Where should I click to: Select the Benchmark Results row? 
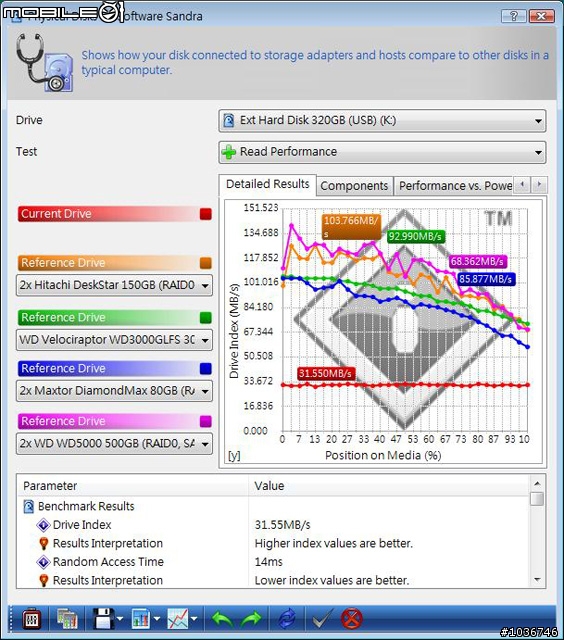[274, 507]
